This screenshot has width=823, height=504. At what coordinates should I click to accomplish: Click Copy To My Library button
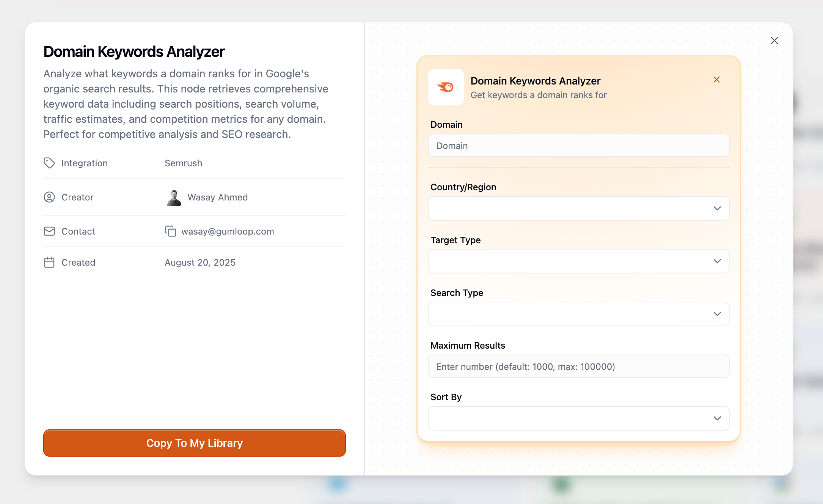click(x=195, y=443)
